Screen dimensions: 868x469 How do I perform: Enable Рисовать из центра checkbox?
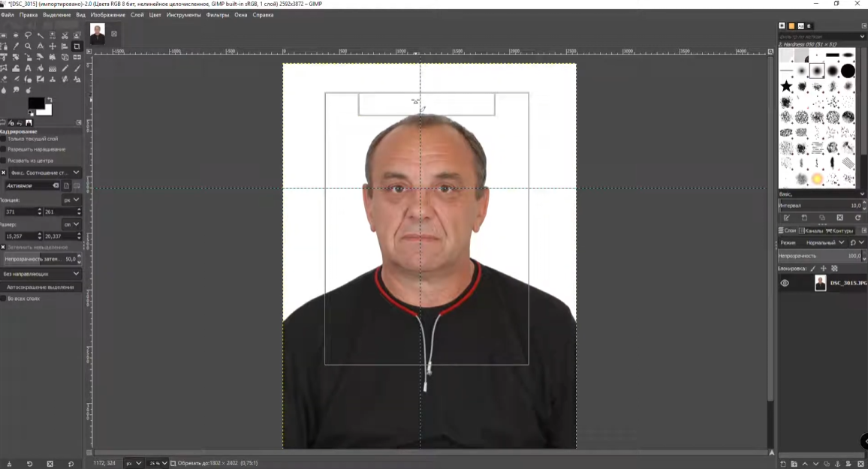tap(3, 161)
